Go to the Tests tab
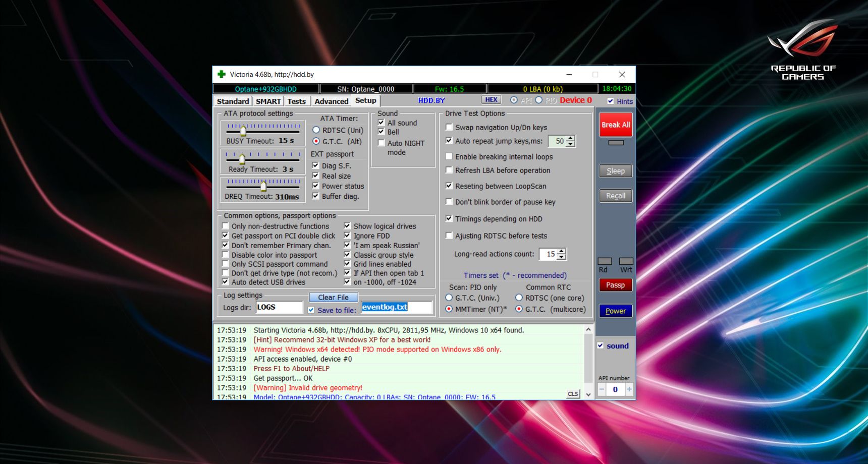 coord(297,101)
